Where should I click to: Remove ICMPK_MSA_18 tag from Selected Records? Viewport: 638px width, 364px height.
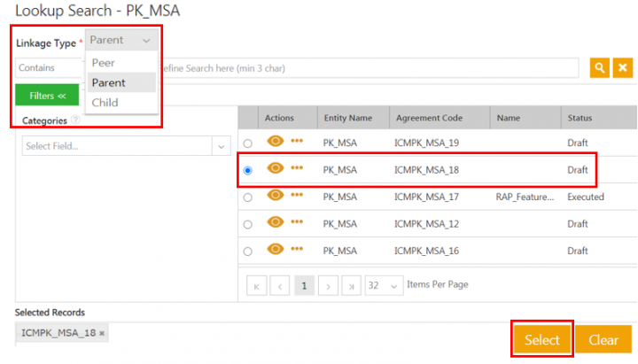point(102,333)
